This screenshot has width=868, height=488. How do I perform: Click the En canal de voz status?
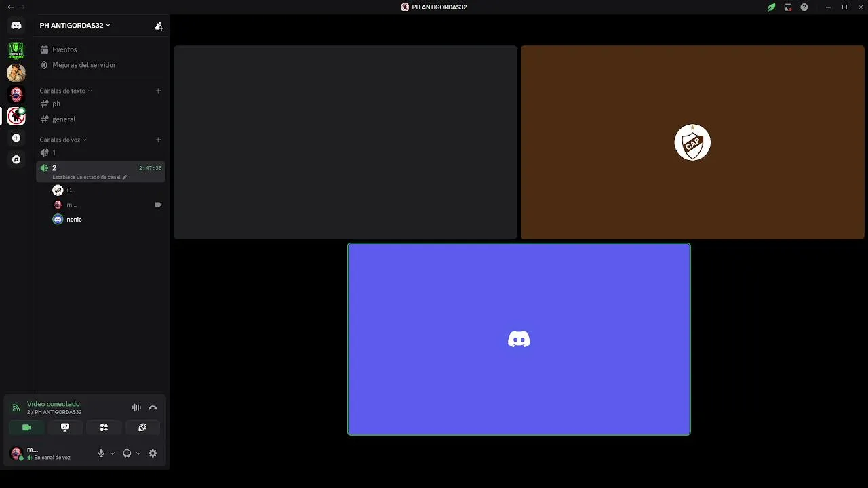click(52, 457)
